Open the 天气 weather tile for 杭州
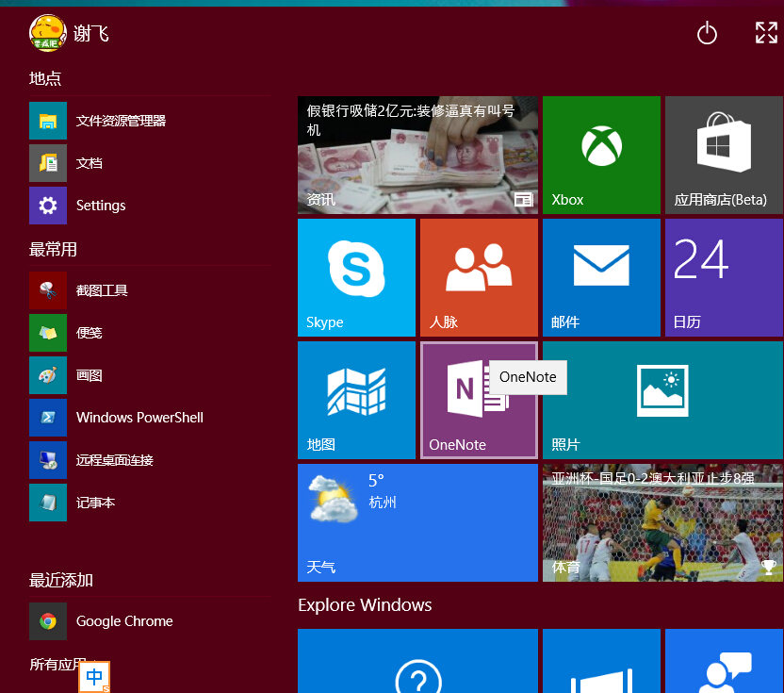The image size is (784, 693). tap(418, 523)
